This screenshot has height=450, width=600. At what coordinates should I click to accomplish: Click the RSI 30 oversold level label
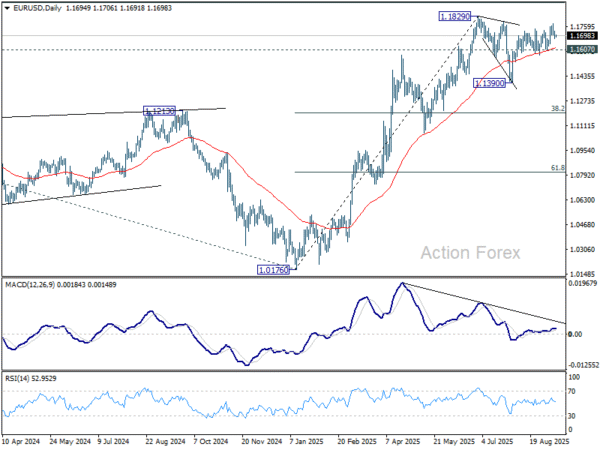pyautogui.click(x=572, y=416)
